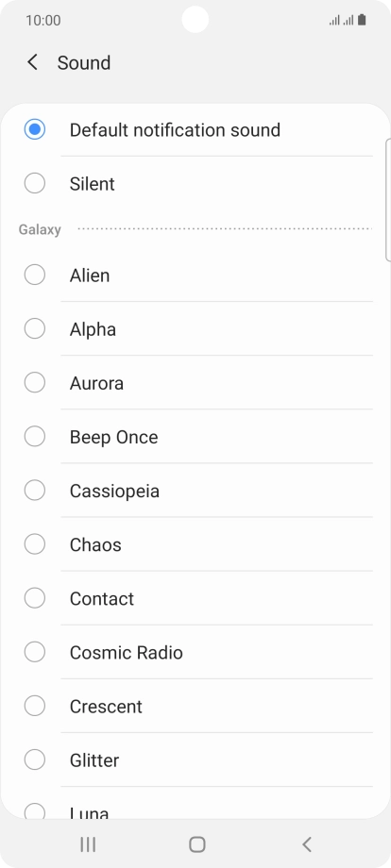391x868 pixels.
Task: Tap the battery icon in status bar
Action: (x=362, y=21)
